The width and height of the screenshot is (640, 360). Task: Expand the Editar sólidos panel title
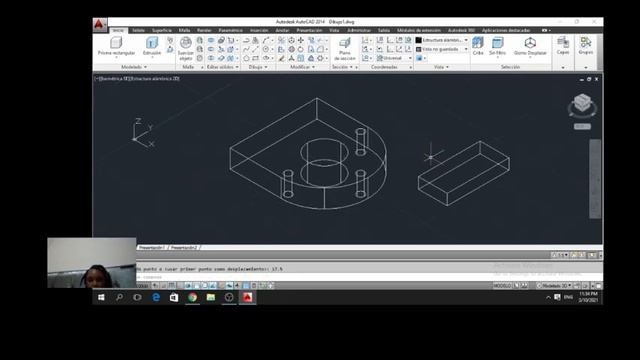click(x=222, y=67)
